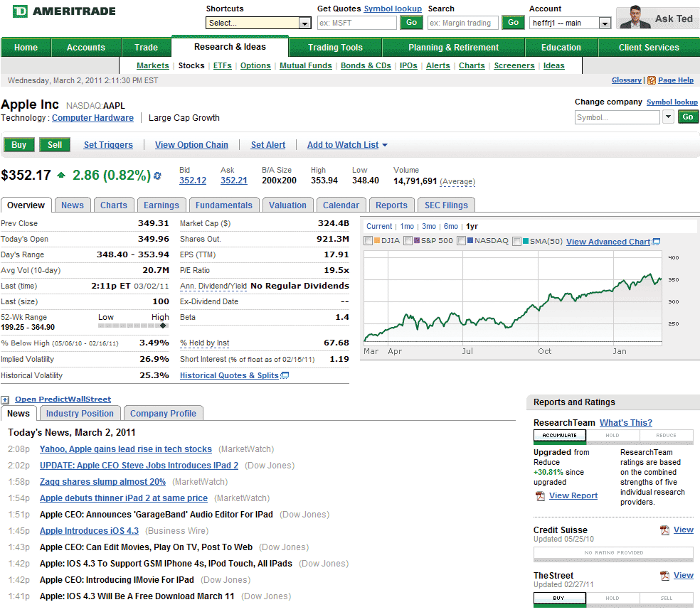Switch to the Calendar tab
The height and width of the screenshot is (612, 700).
pos(341,205)
